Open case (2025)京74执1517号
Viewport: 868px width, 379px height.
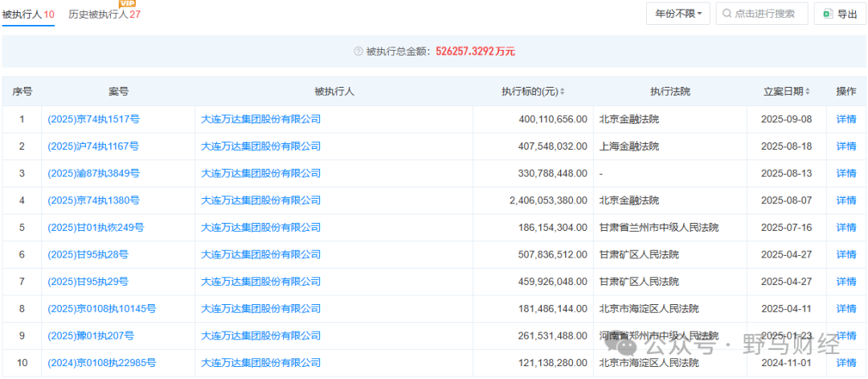pos(93,119)
